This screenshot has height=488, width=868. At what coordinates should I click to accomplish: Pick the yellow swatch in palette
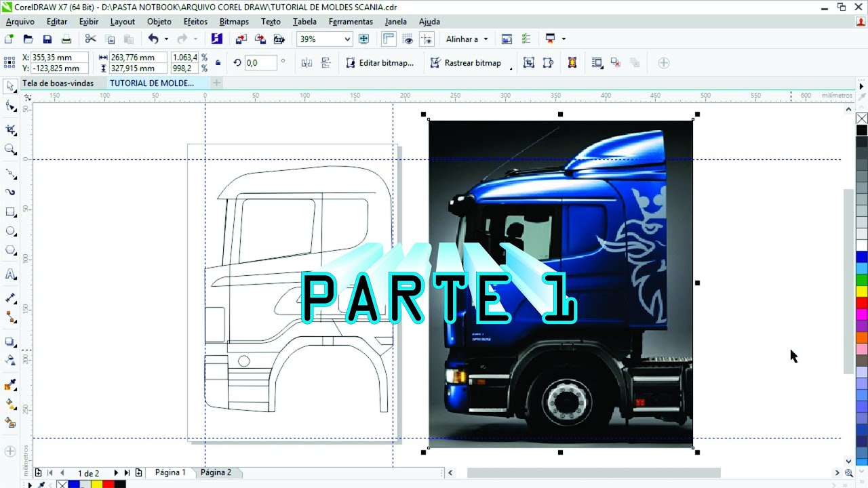click(861, 291)
